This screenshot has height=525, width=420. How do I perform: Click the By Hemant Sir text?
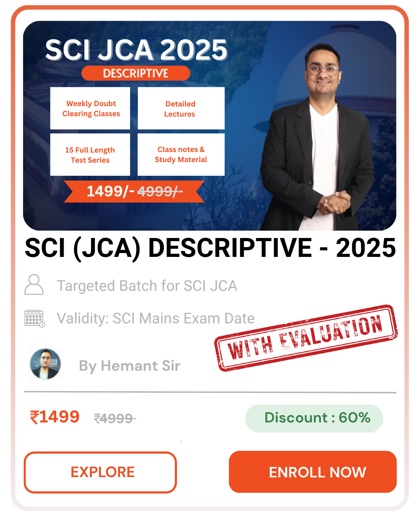(x=129, y=366)
